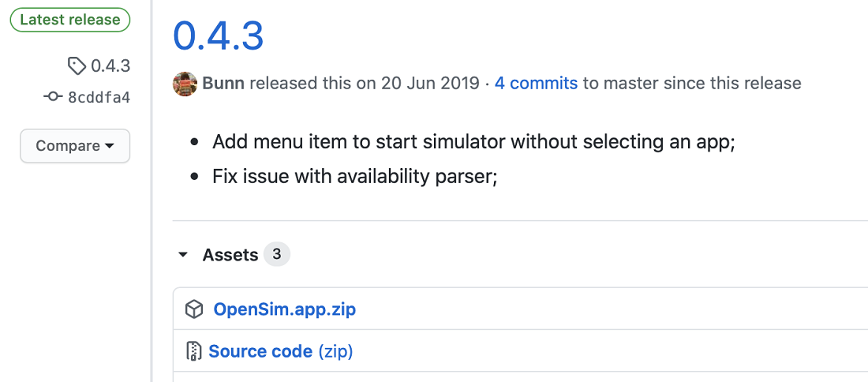Open the Compare dropdown button

75,146
